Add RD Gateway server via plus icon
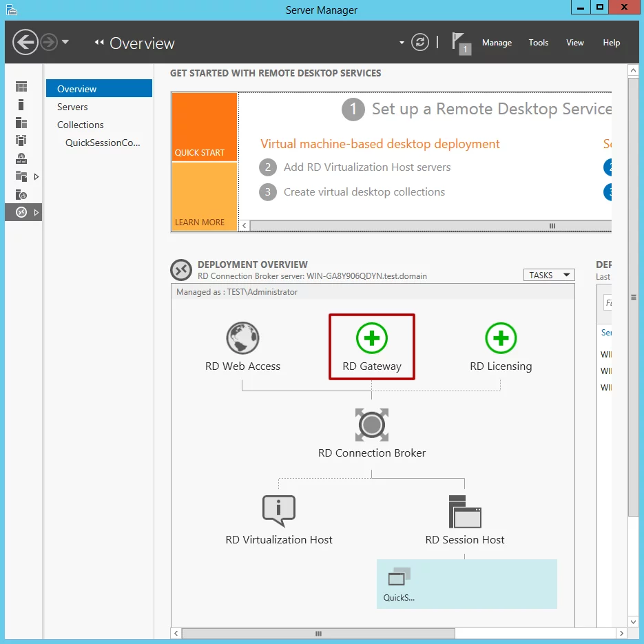The image size is (644, 644). point(372,338)
